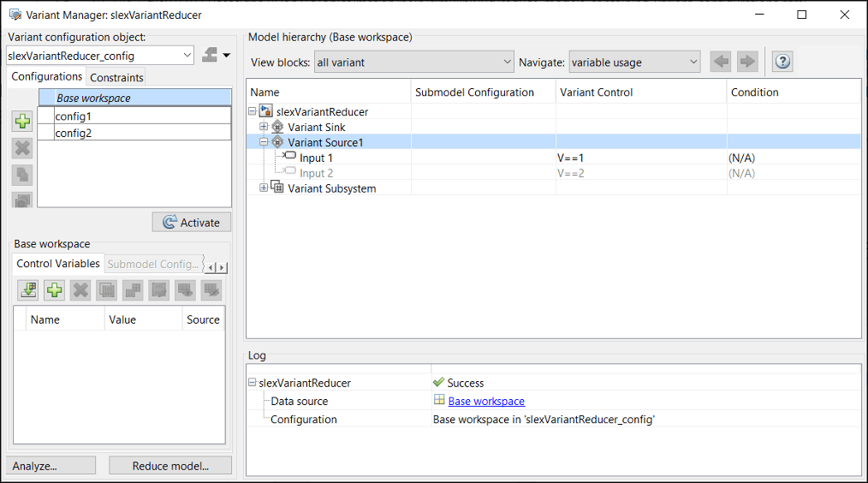868x483 pixels.
Task: Select the config1 configuration
Action: pyautogui.click(x=134, y=116)
